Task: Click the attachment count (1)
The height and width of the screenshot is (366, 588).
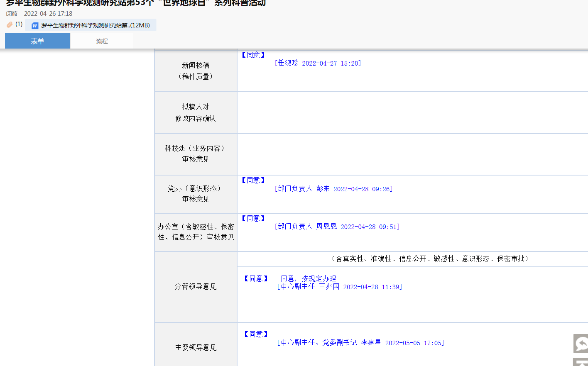Action: [19, 24]
